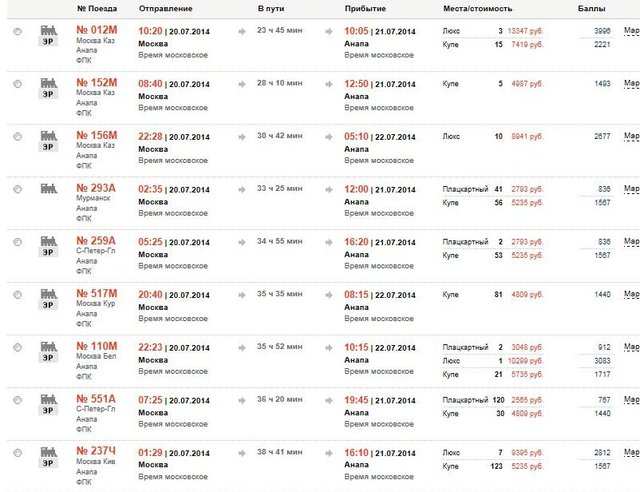Click the train icon beside № 110М

tap(49, 346)
